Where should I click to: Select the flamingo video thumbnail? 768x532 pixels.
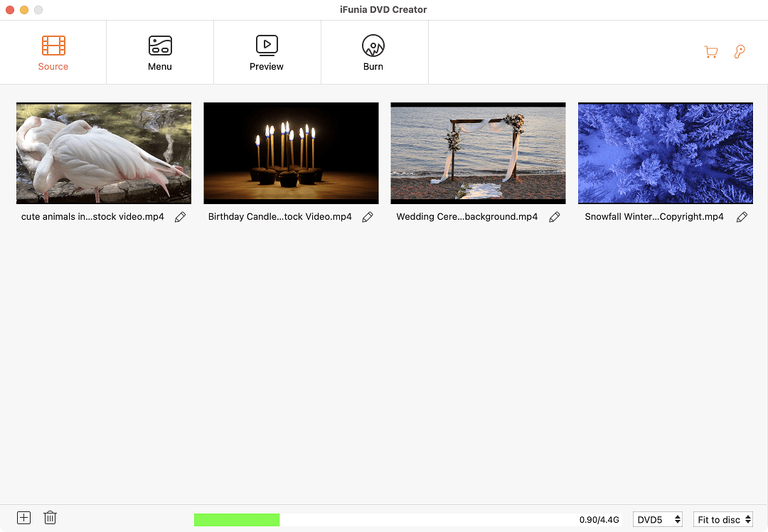point(104,153)
